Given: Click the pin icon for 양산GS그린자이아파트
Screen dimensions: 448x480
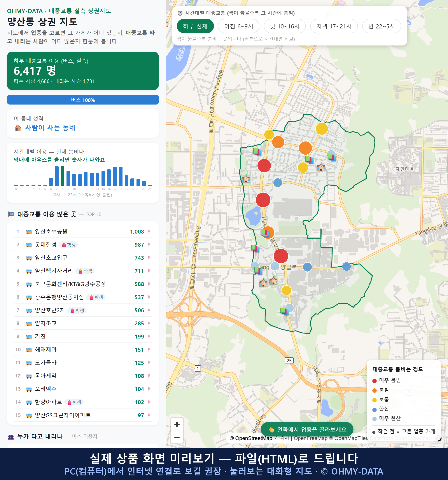Looking at the screenshot, I should click(149, 415).
